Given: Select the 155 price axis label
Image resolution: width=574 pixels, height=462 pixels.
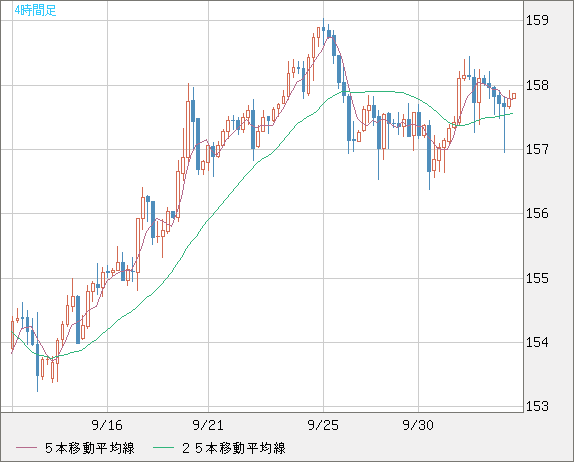Looking at the screenshot, I should [x=537, y=278].
